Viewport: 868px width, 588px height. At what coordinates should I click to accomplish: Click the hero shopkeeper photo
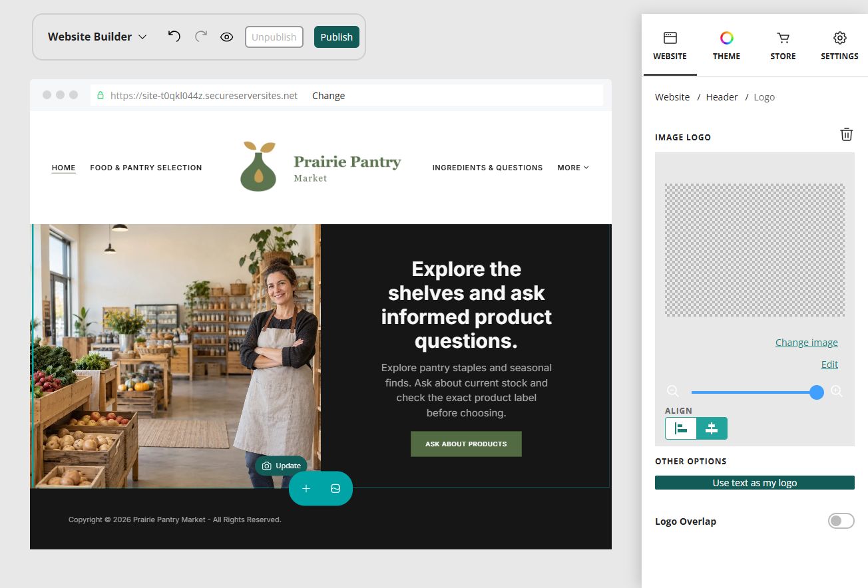pos(176,356)
